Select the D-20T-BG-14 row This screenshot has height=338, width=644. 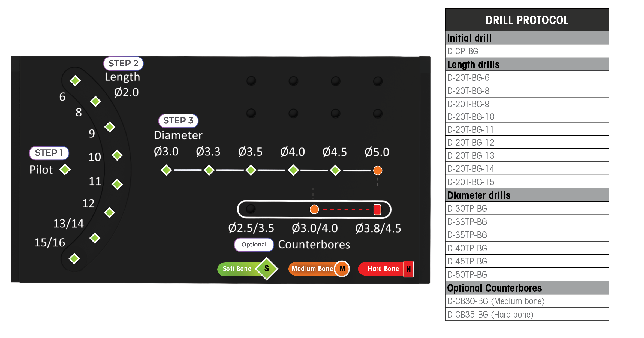[527, 168]
